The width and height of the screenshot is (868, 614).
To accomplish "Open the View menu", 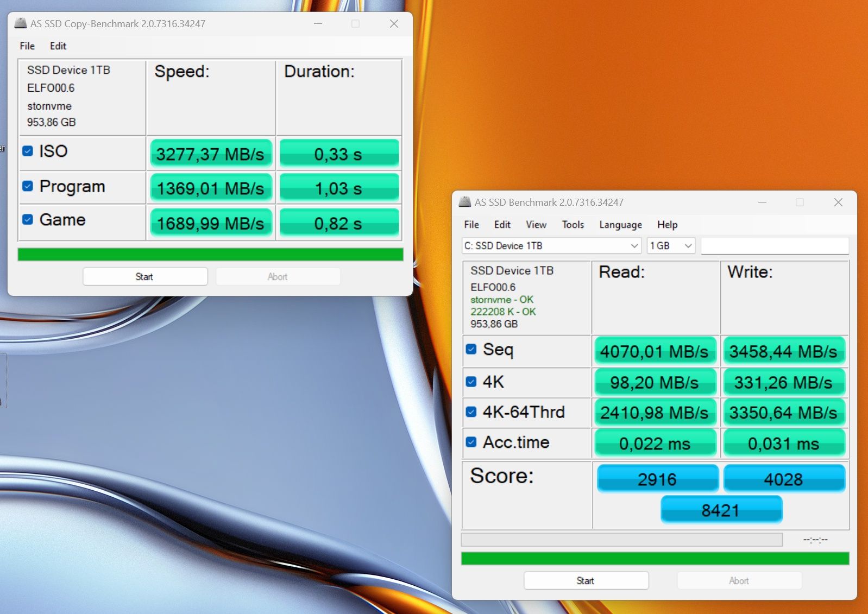I will pos(536,225).
